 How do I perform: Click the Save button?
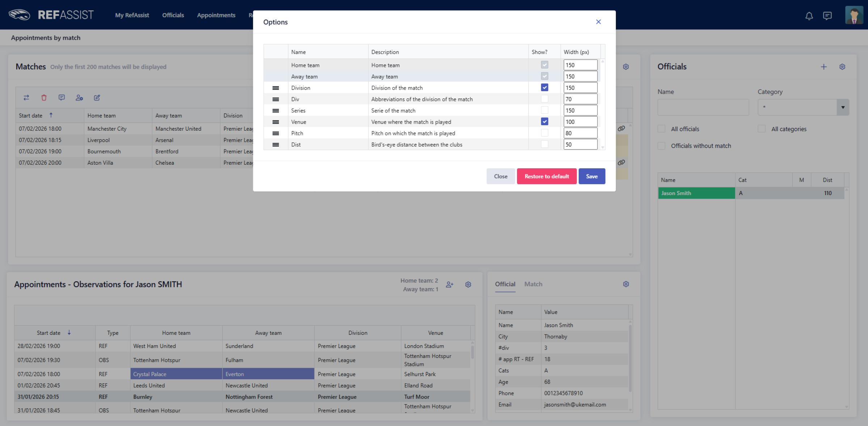[592, 176]
